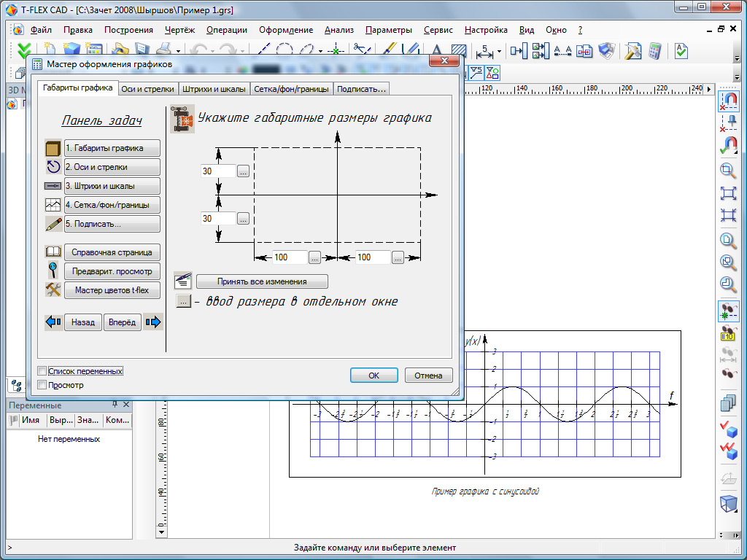Toggle the magnet with green check snap icon

(x=729, y=146)
